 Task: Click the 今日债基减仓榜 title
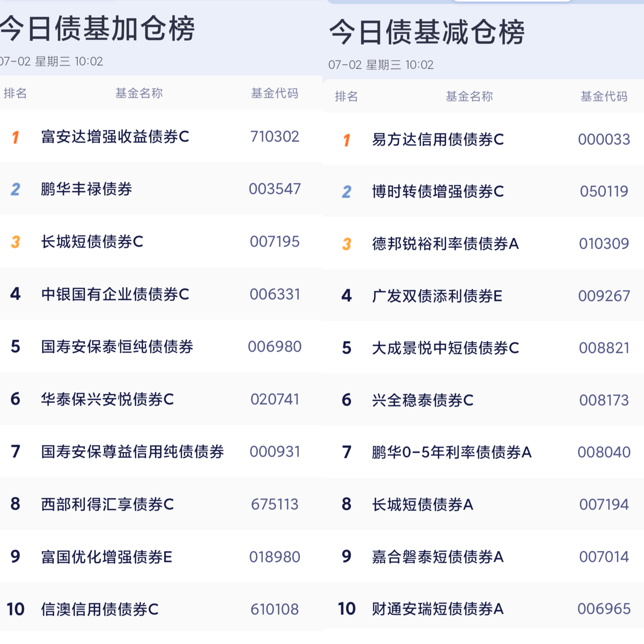(x=427, y=32)
